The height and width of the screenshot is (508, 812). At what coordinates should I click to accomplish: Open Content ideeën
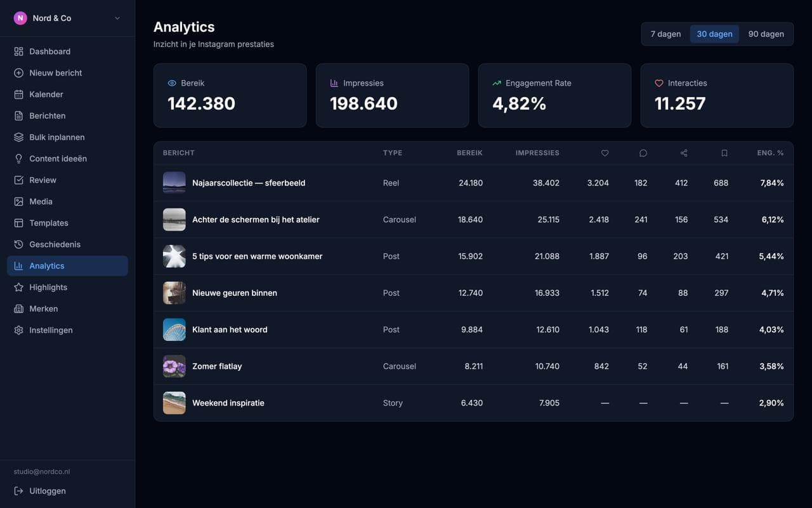click(67, 159)
